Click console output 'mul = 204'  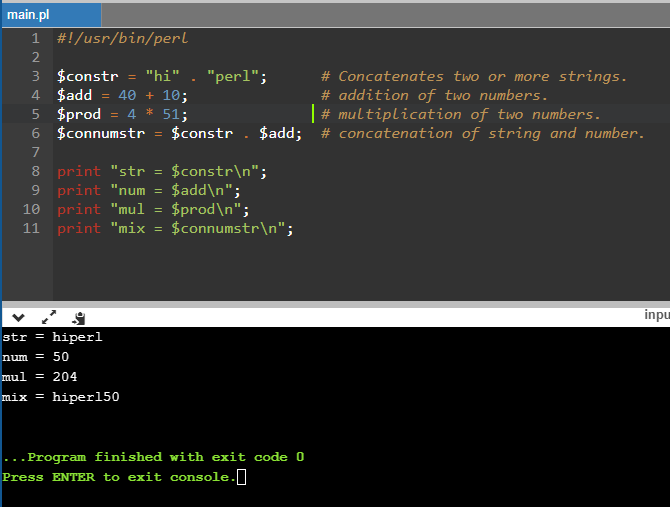[39, 377]
